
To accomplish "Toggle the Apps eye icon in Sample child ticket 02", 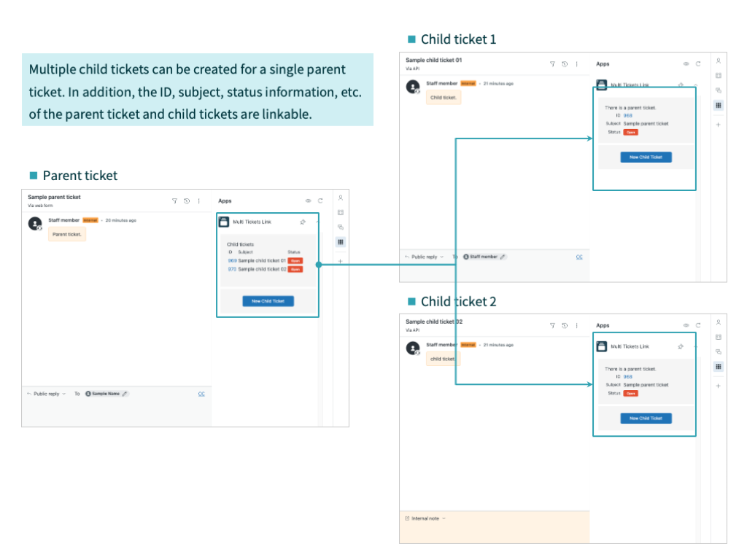I will (686, 325).
